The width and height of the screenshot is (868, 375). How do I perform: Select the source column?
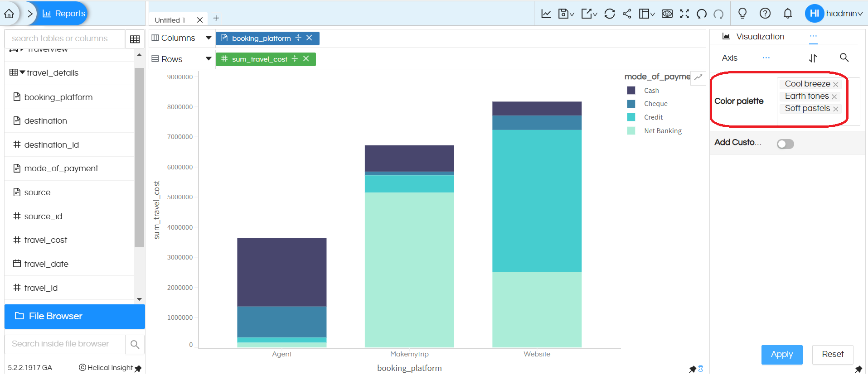(37, 192)
